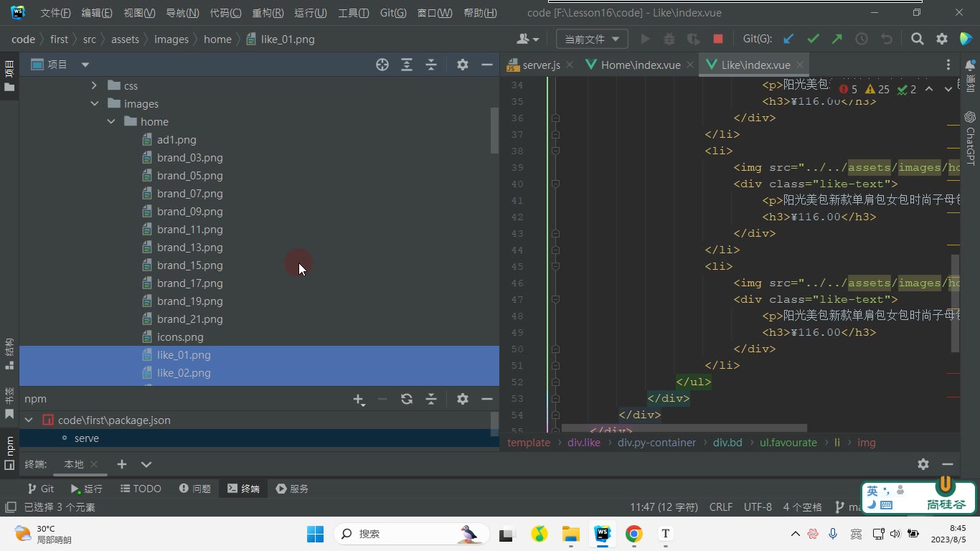Open the 当前文件 run configuration dropdown
This screenshot has width=980, height=551.
pos(592,39)
